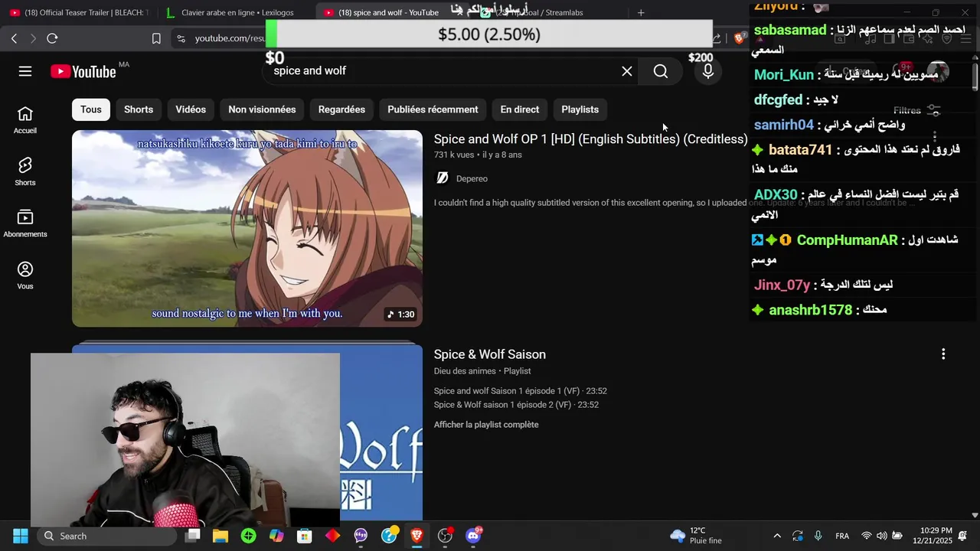Open Spice and wolf Saison 1 épisode 1 (VF)

521,391
